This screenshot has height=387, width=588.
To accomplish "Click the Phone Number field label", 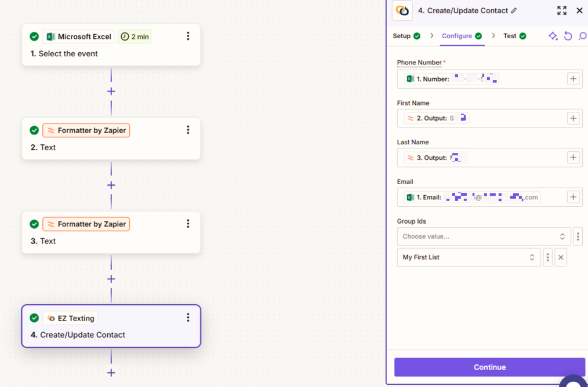I will pyautogui.click(x=419, y=62).
